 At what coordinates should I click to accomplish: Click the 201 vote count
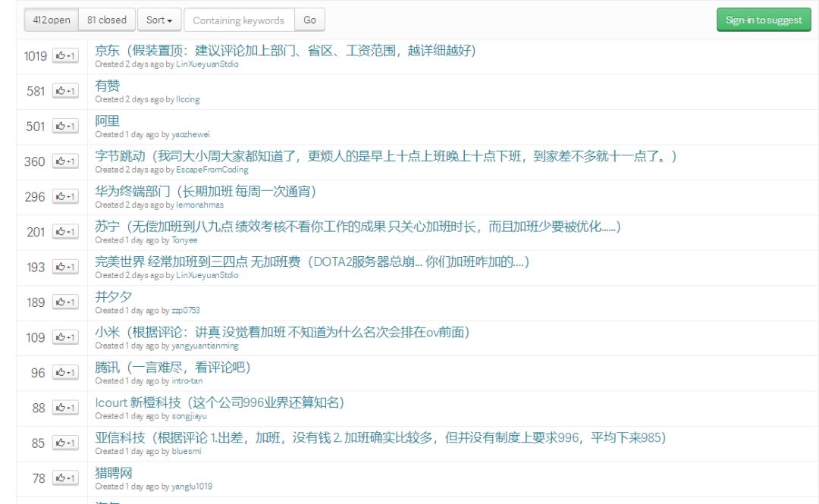tap(36, 232)
